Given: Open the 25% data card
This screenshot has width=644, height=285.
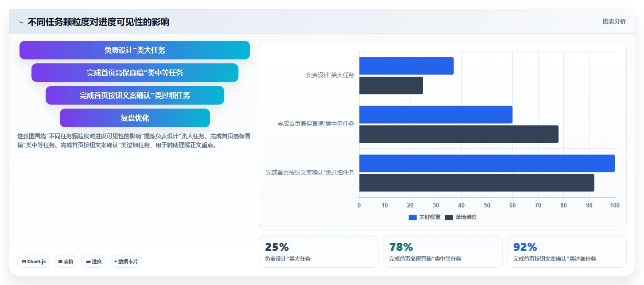Looking at the screenshot, I should [x=319, y=251].
